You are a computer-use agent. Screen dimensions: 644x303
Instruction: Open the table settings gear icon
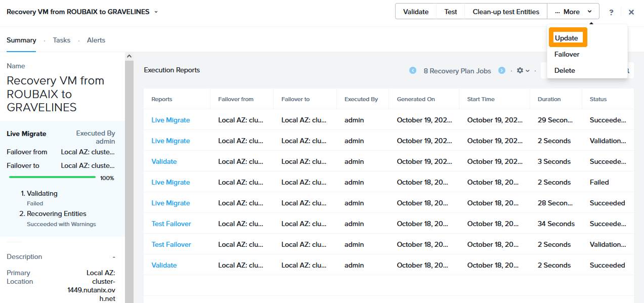(521, 71)
